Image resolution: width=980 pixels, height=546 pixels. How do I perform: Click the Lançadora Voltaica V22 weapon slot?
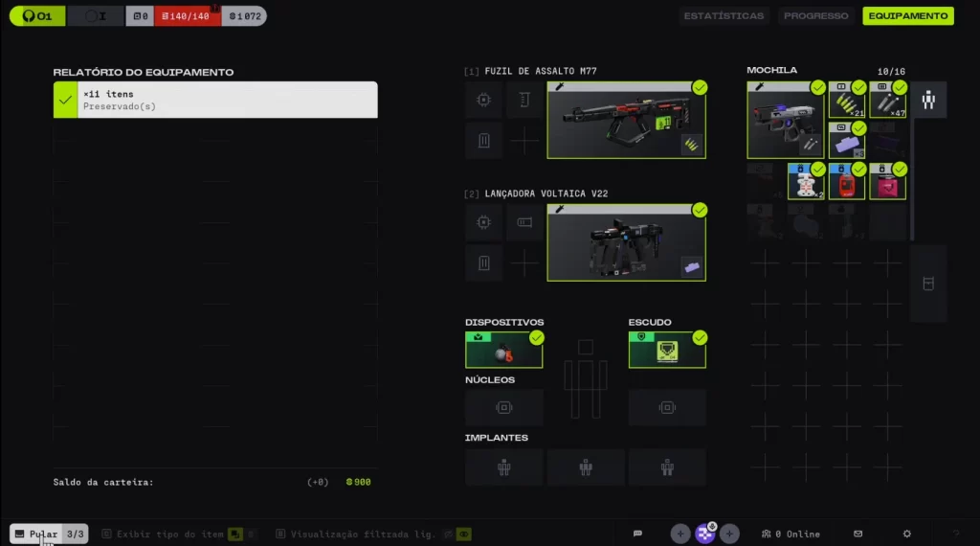(626, 242)
